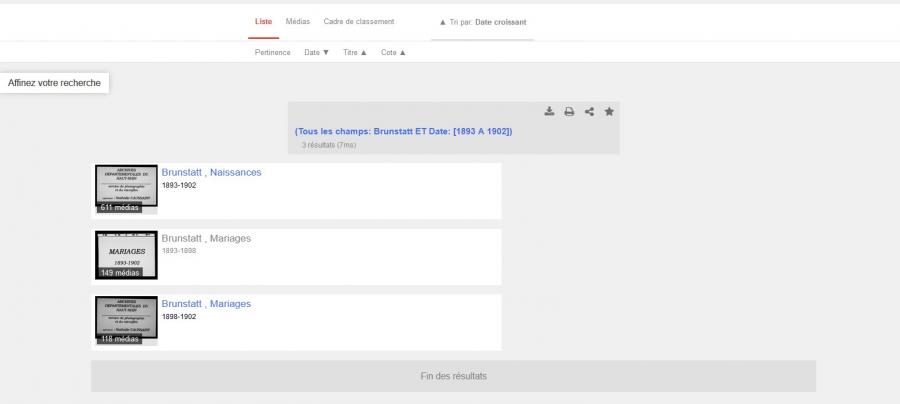Click the Fin des résultats bar
Image resolution: width=900 pixels, height=404 pixels.
tap(453, 376)
